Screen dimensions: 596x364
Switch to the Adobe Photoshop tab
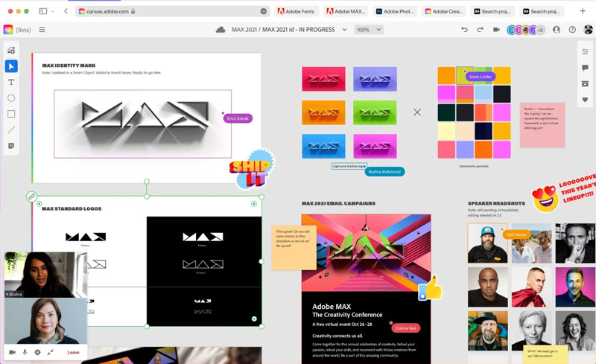[x=395, y=11]
